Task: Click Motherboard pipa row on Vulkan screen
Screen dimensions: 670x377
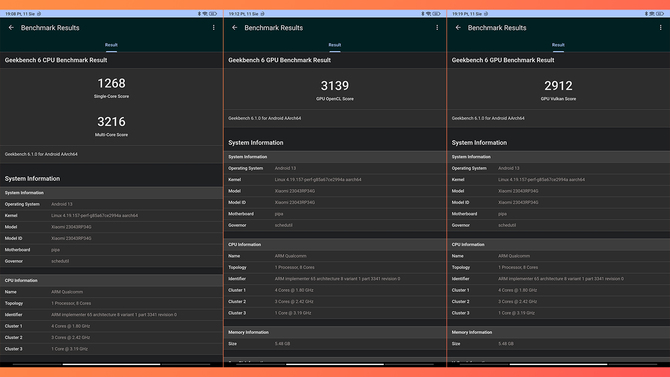Action: coord(558,214)
